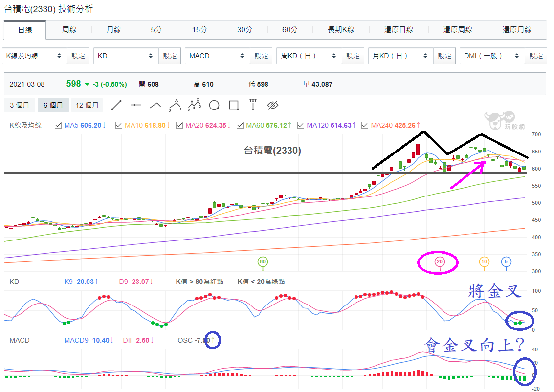This screenshot has height=392, width=554.
Task: Select the A-B-C-D wave pattern tool
Action: pyautogui.click(x=194, y=105)
